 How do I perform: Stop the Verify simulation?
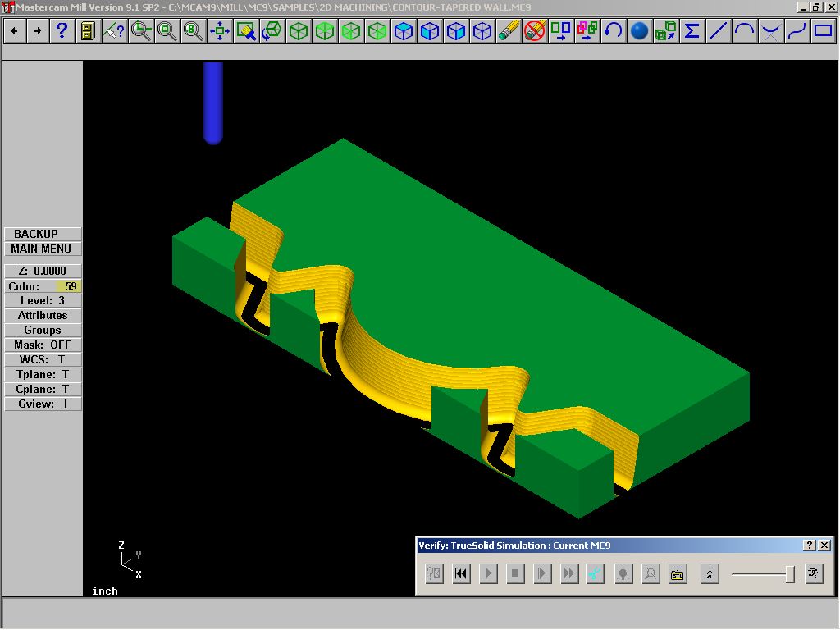point(515,574)
